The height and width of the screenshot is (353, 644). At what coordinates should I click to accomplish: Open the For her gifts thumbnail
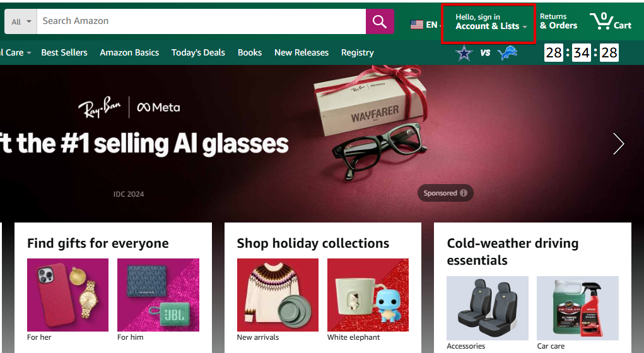tap(67, 295)
